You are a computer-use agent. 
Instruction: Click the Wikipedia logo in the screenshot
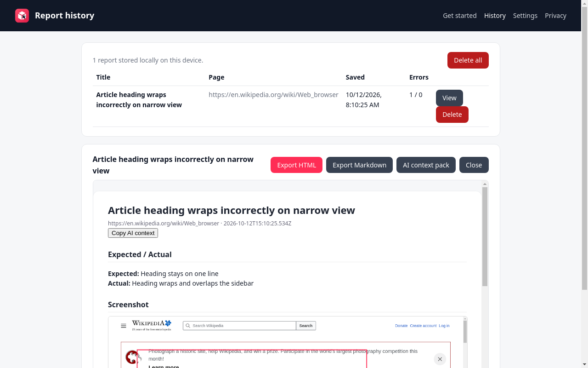click(x=152, y=325)
